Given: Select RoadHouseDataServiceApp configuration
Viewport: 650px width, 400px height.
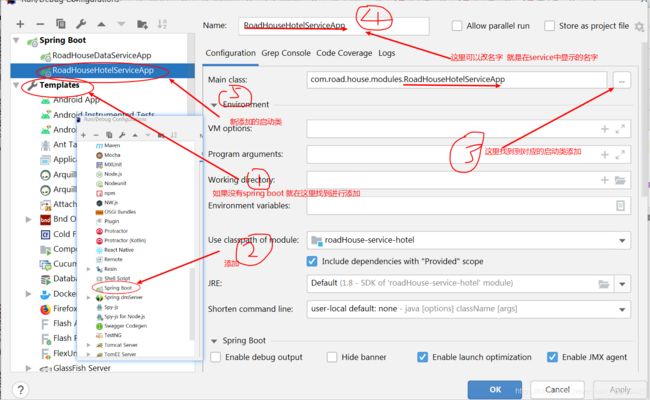Looking at the screenshot, I should tap(102, 55).
